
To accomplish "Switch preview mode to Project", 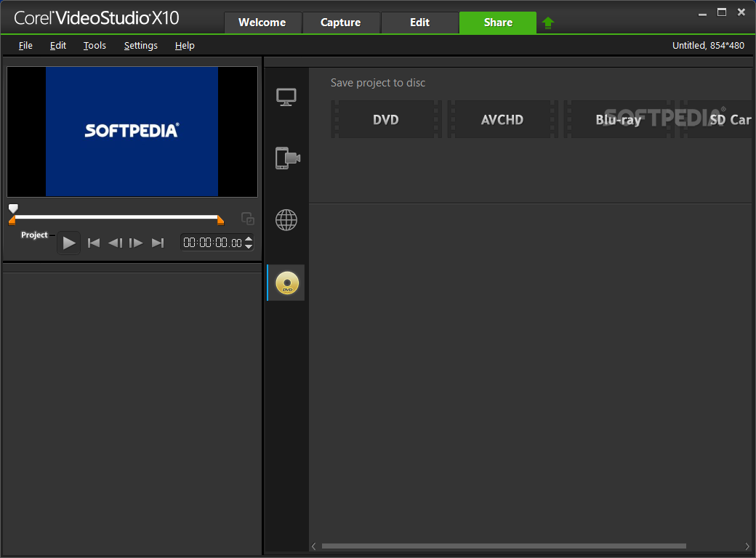I will point(34,235).
